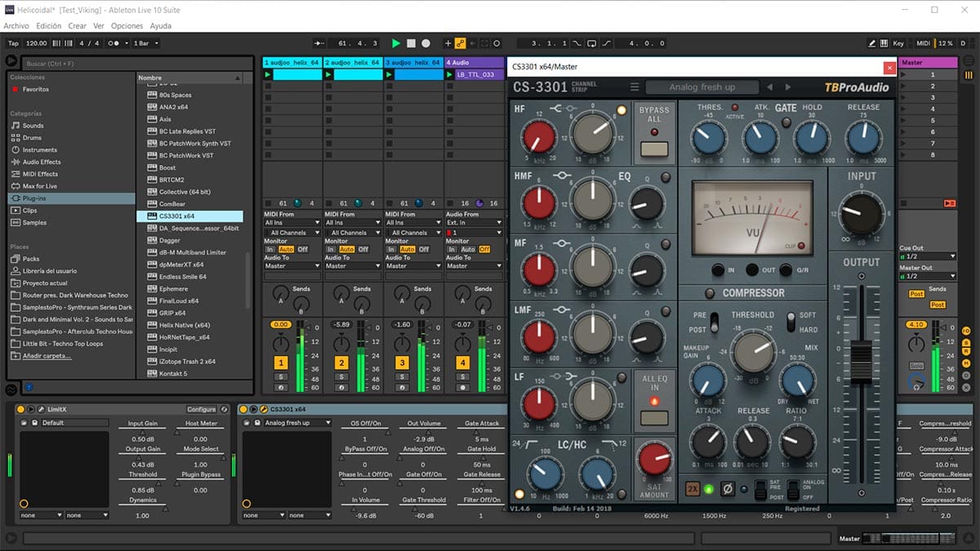The width and height of the screenshot is (980, 551).
Task: Arm the Arrangement Record button
Action: [425, 43]
